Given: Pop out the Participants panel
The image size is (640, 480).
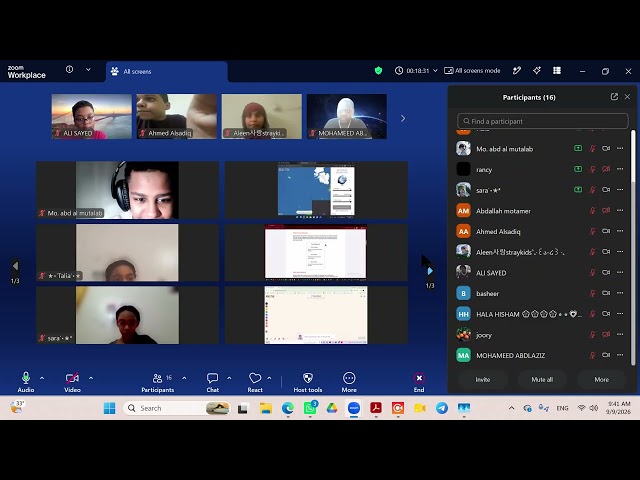Looking at the screenshot, I should coord(614,97).
